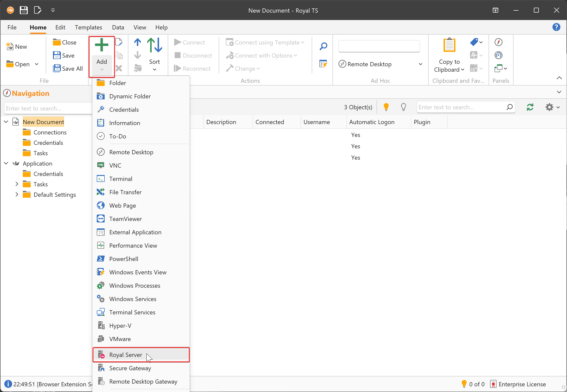The width and height of the screenshot is (567, 392).
Task: Click the TeamViewer icon
Action: [101, 219]
